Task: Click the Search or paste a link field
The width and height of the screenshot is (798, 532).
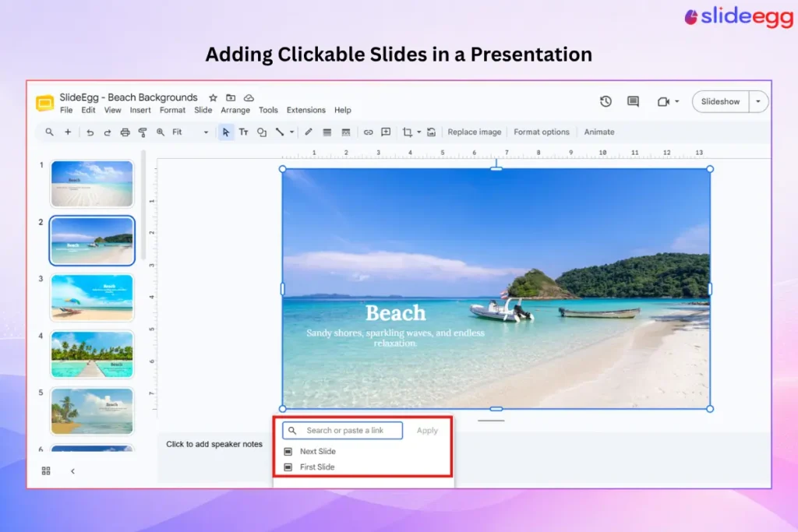Action: click(x=343, y=431)
